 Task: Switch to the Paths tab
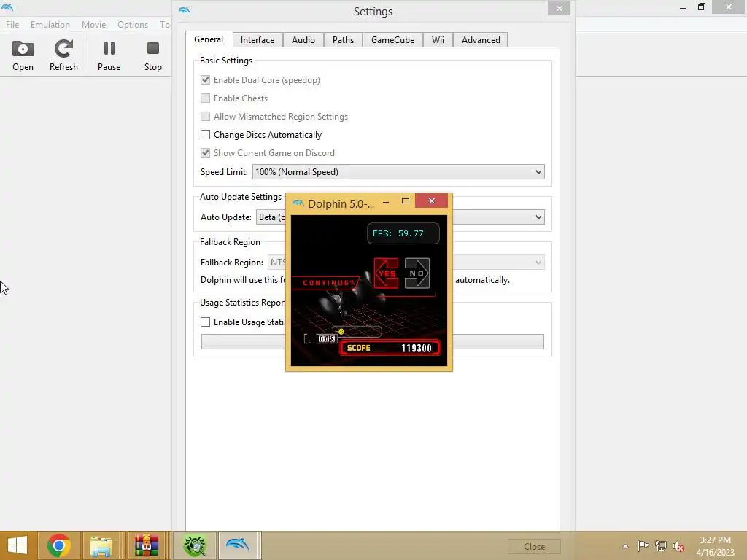coord(343,40)
